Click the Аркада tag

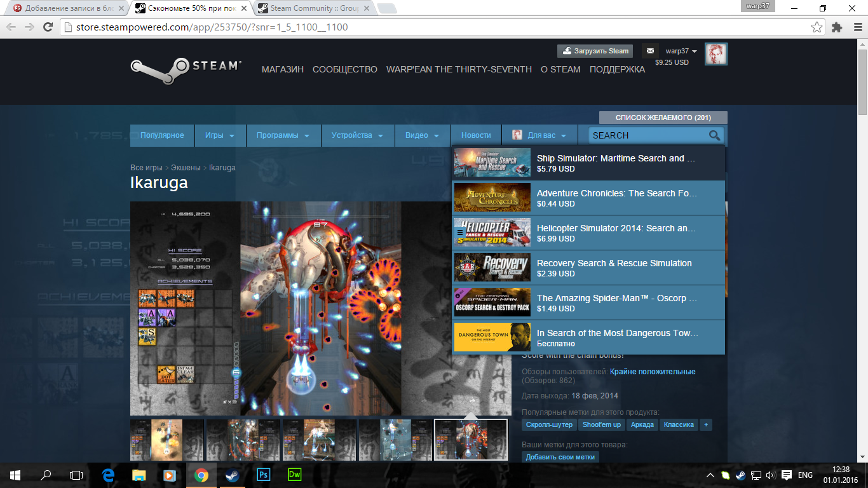(x=642, y=424)
